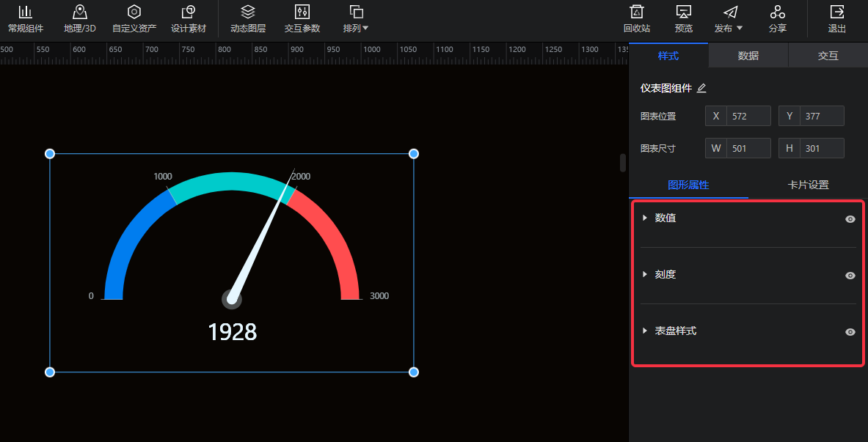Toggle visibility of 数值 section
The height and width of the screenshot is (442, 868).
(850, 219)
